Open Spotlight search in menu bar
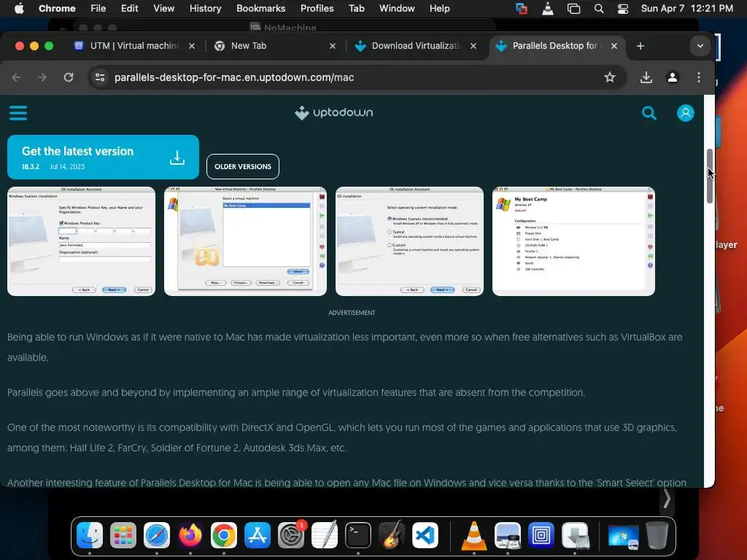Viewport: 747px width, 560px height. 599,8
